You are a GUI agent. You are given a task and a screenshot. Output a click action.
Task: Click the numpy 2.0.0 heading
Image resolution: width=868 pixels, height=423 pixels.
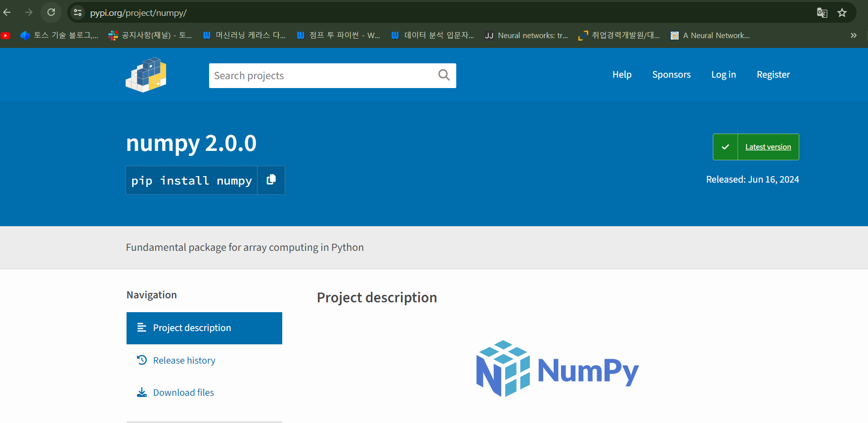point(191,143)
